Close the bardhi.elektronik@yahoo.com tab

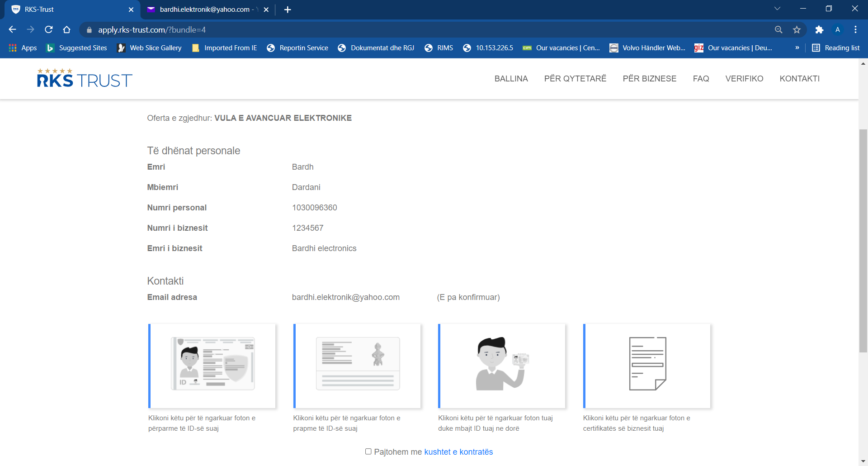point(266,10)
